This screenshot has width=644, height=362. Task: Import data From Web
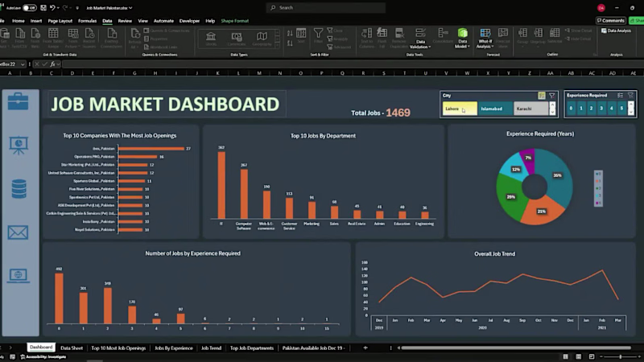35,38
